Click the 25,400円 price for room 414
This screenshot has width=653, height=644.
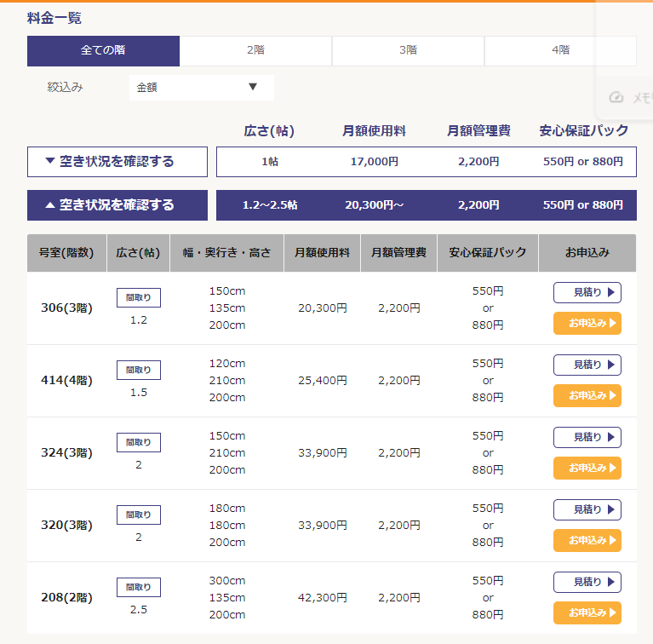(323, 381)
